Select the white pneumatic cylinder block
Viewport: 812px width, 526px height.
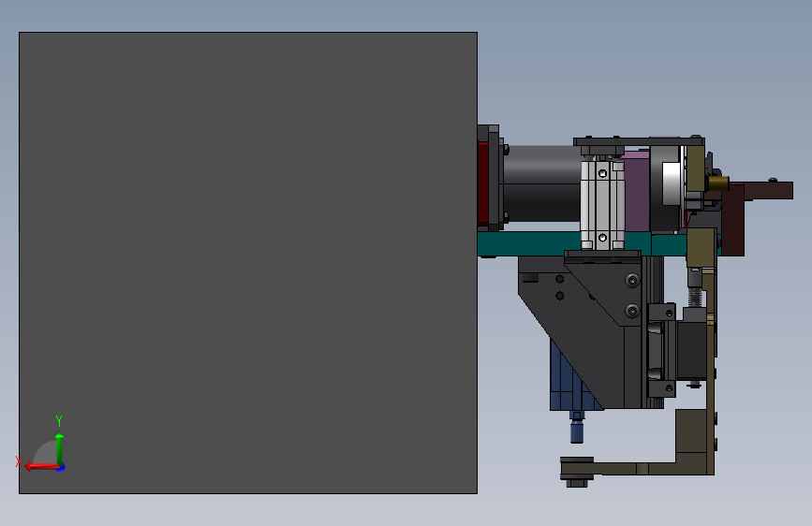click(x=602, y=205)
